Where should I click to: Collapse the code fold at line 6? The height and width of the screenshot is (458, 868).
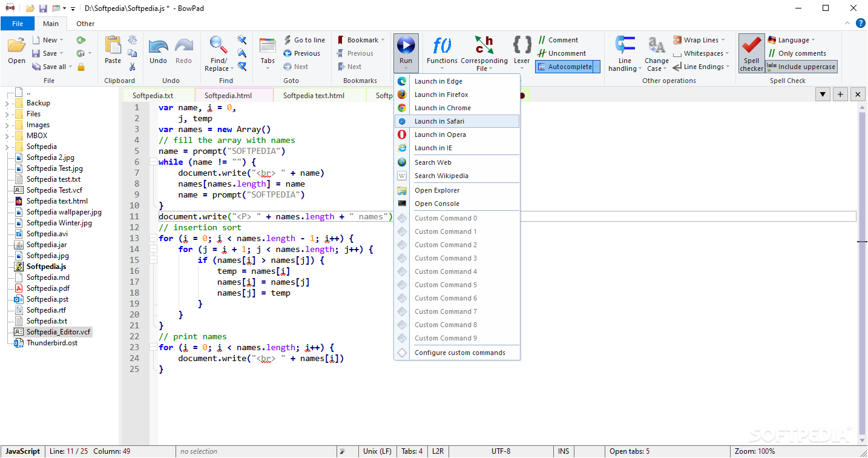[153, 162]
